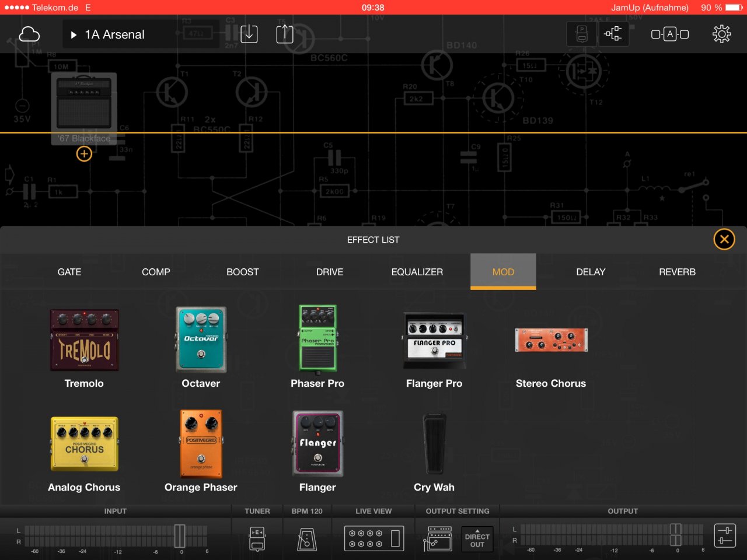Open the output mixer sliders icon
The width and height of the screenshot is (747, 560).
[725, 536]
